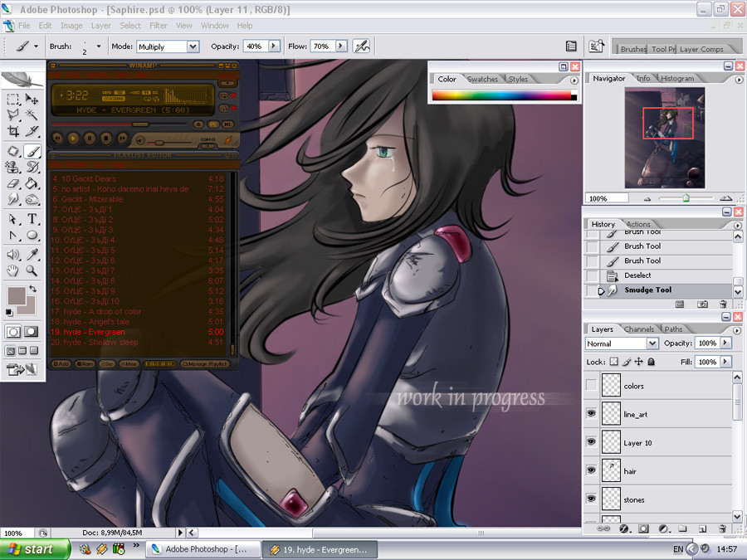Viewport: 747px width, 560px height.
Task: Select the Crop tool
Action: [13, 130]
